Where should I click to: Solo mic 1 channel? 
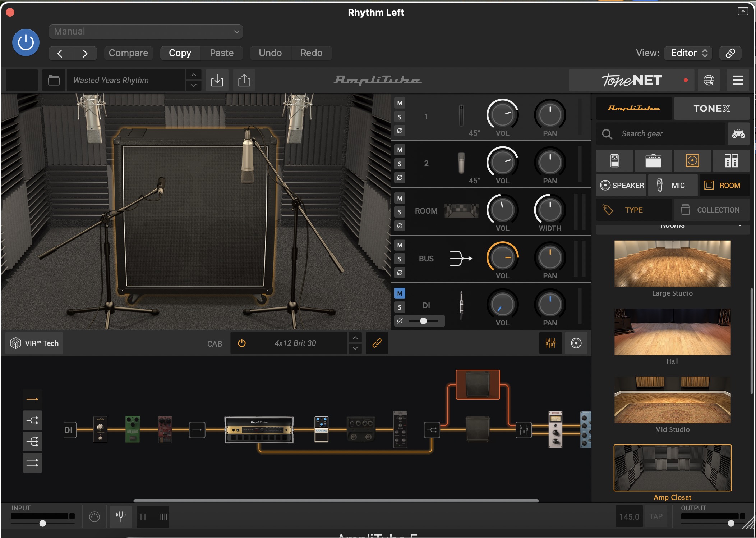click(400, 117)
